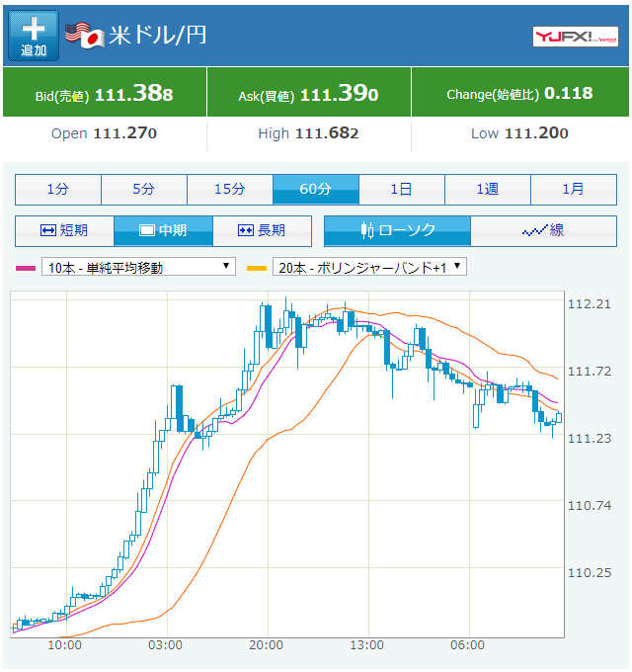Image resolution: width=632 pixels, height=672 pixels.
Task: Select the 15分 timeframe tab
Action: pyautogui.click(x=229, y=189)
